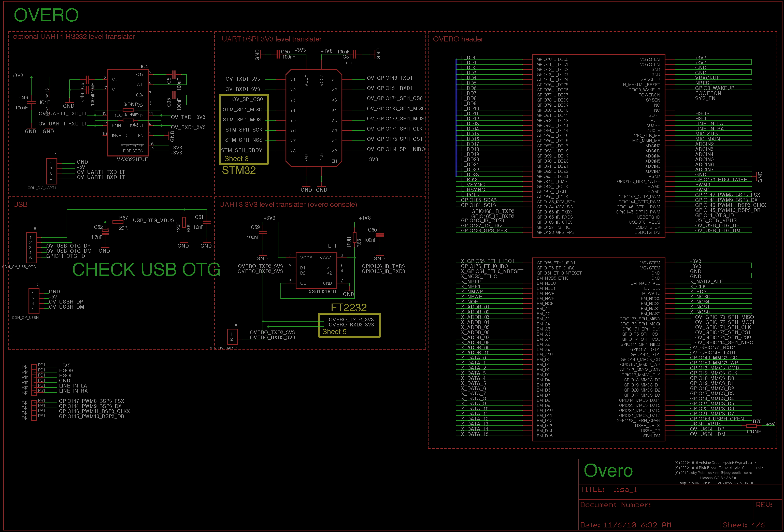Click the large OVERO heading text
Image resolution: width=784 pixels, height=532 pixels.
tap(46, 15)
